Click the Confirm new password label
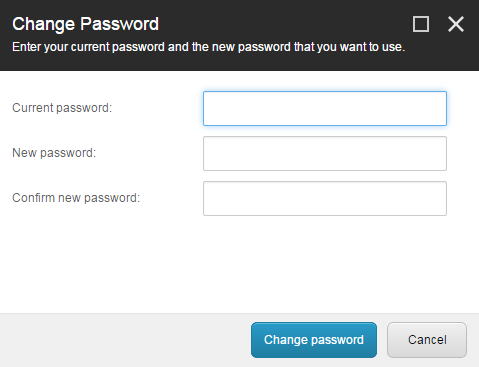 (76, 198)
